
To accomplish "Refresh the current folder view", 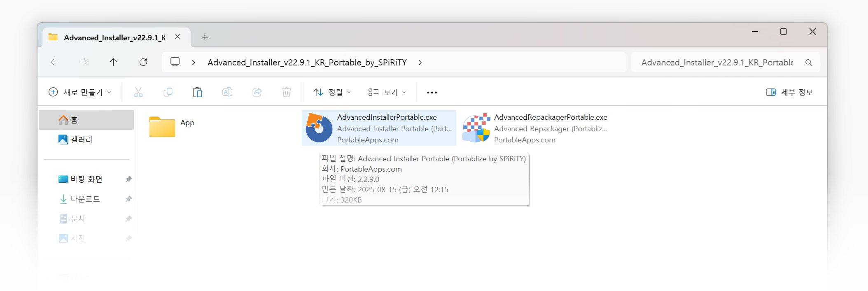I will coord(143,62).
